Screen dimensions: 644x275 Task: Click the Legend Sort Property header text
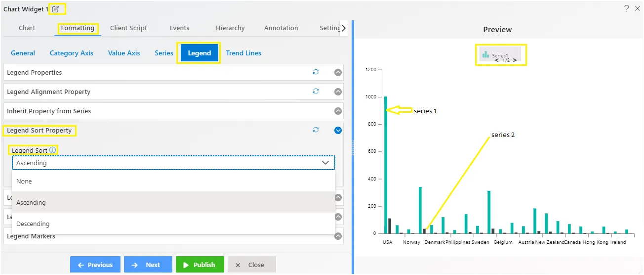(x=39, y=130)
